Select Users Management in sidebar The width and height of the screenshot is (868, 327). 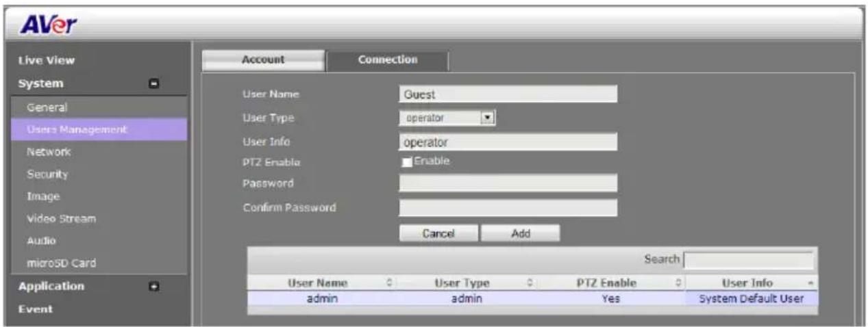pos(100,129)
